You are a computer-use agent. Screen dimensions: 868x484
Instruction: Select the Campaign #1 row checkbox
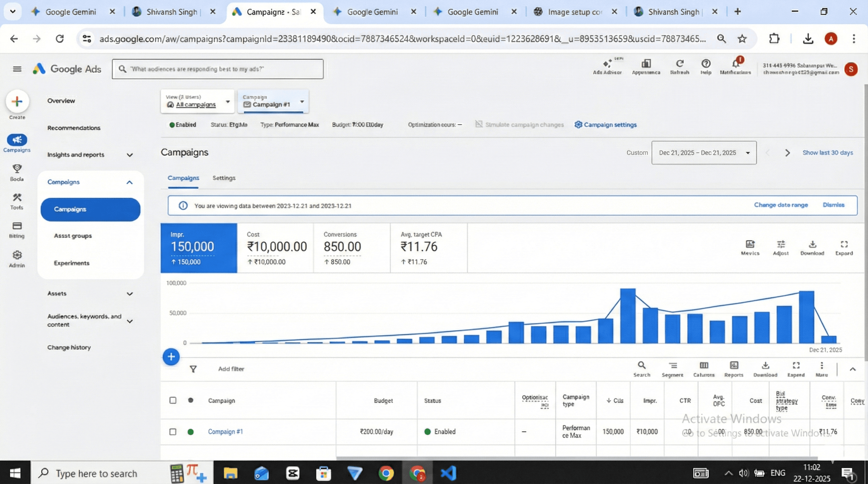coord(173,432)
